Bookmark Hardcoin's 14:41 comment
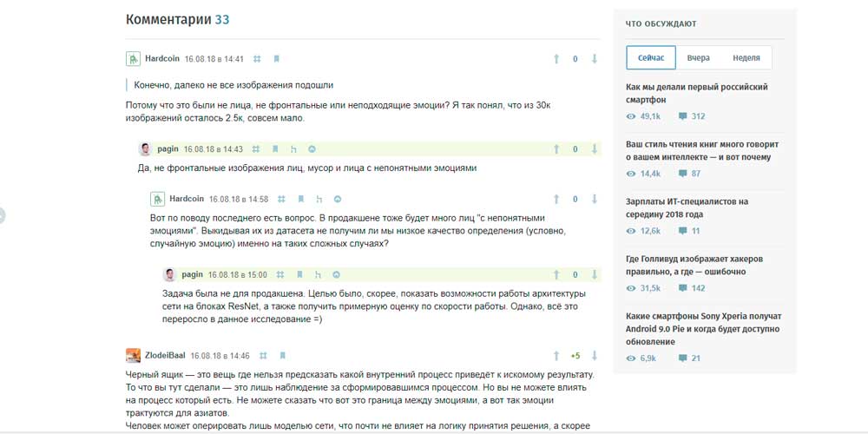Viewport: 868px width, 434px height. (276, 59)
